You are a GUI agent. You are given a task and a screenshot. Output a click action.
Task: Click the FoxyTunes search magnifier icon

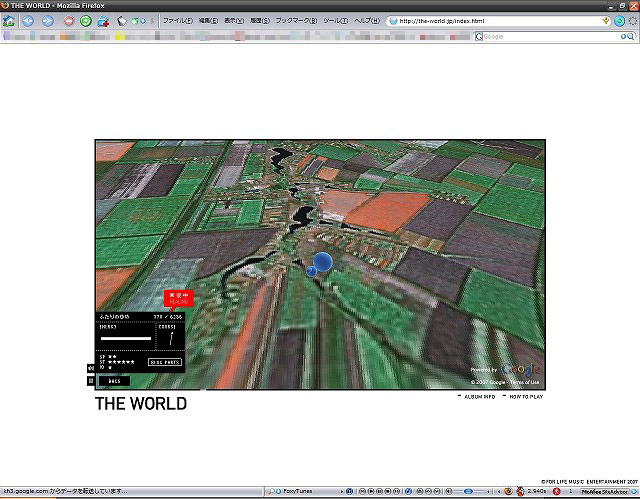click(270, 491)
